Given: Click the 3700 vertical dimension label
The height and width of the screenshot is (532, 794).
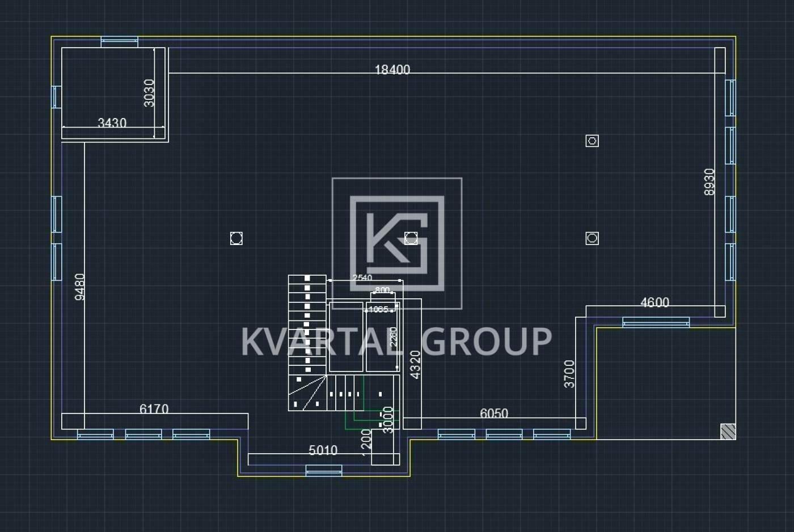Looking at the screenshot, I should point(569,374).
